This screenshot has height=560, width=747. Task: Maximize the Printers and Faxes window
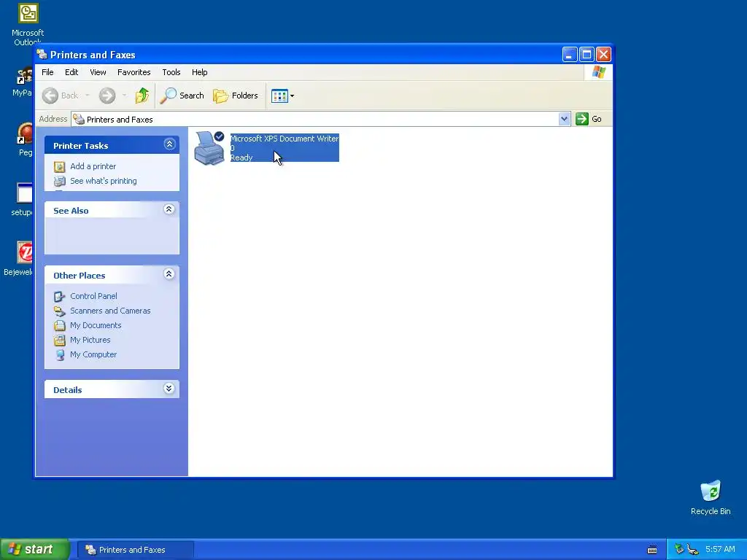click(x=587, y=55)
